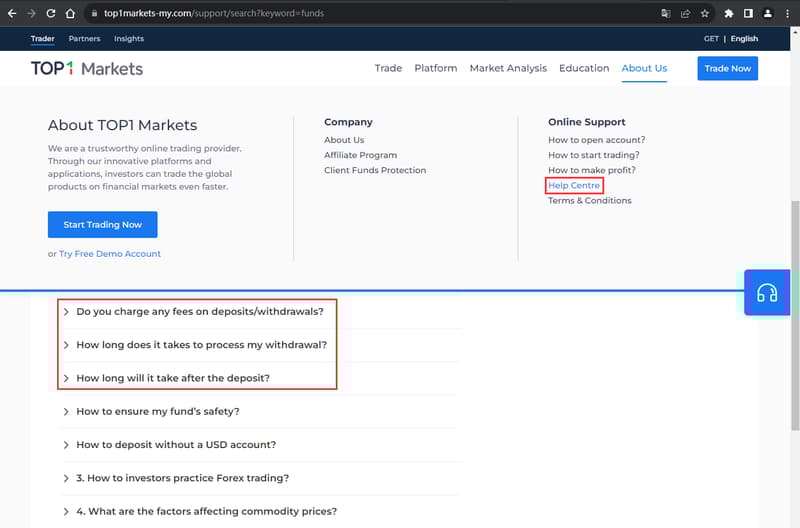Reload the page with refresh icon
This screenshot has width=800, height=528.
[51, 13]
